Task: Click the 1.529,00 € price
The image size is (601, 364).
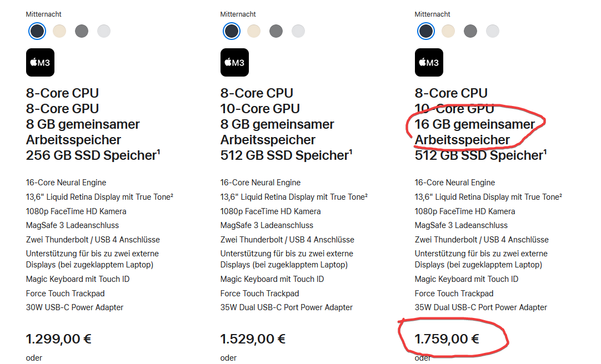Action: pyautogui.click(x=253, y=338)
